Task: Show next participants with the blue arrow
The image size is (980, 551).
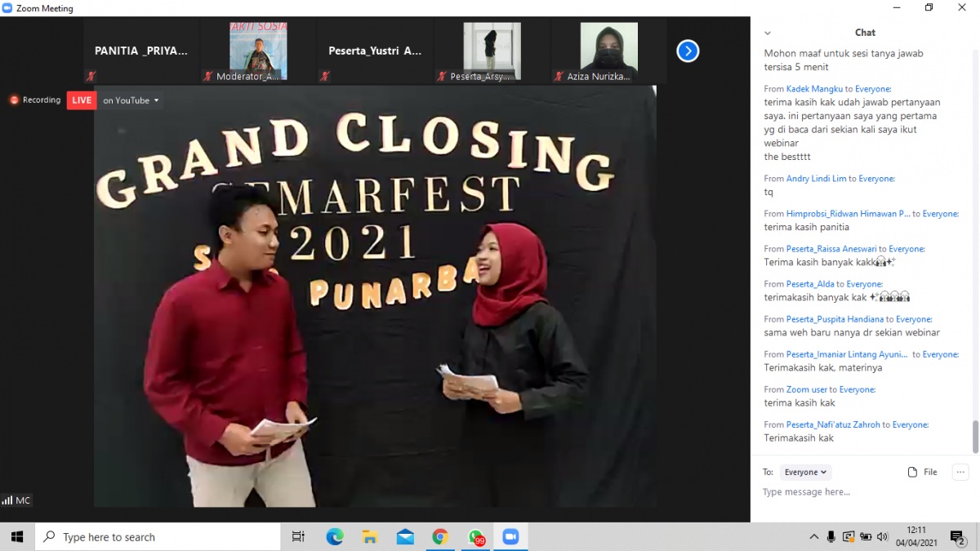Action: [688, 51]
